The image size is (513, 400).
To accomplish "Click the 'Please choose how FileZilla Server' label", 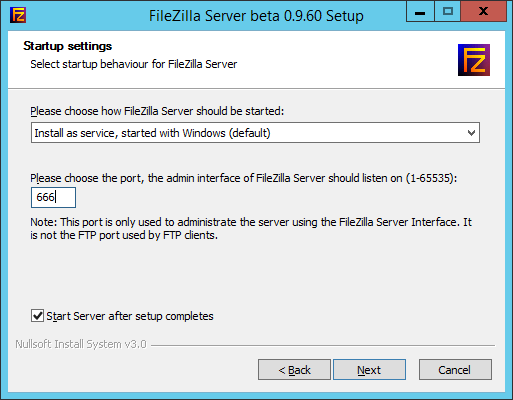I will (x=157, y=111).
